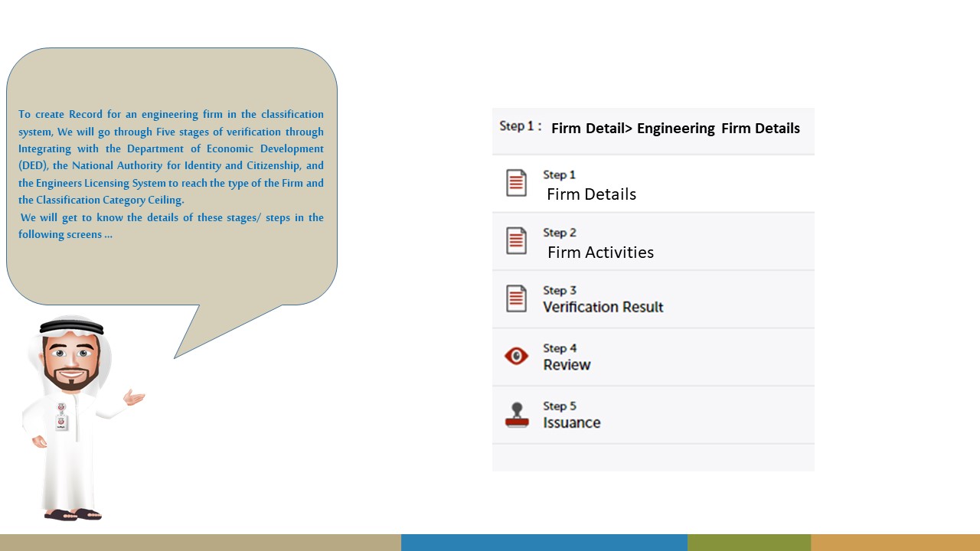The image size is (980, 551).
Task: Go to the Firm Activities step
Action: coord(600,253)
